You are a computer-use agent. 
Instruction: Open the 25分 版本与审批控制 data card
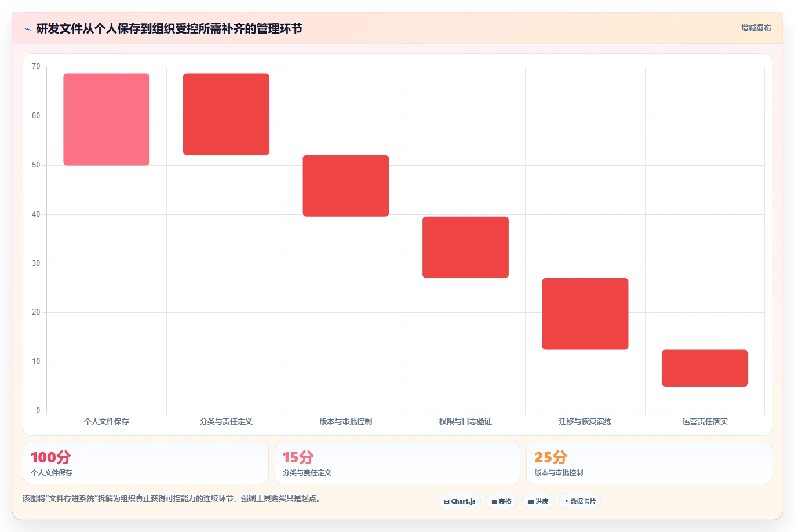pyautogui.click(x=649, y=463)
